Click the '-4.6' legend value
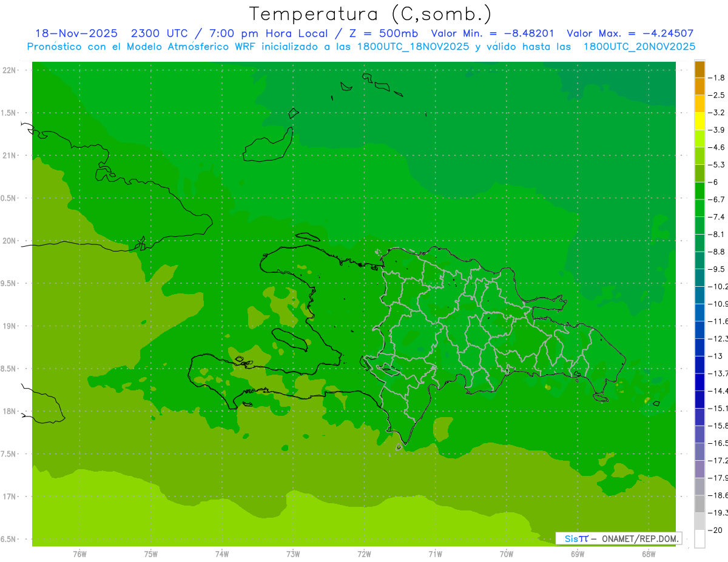The width and height of the screenshot is (728, 562). point(716,147)
